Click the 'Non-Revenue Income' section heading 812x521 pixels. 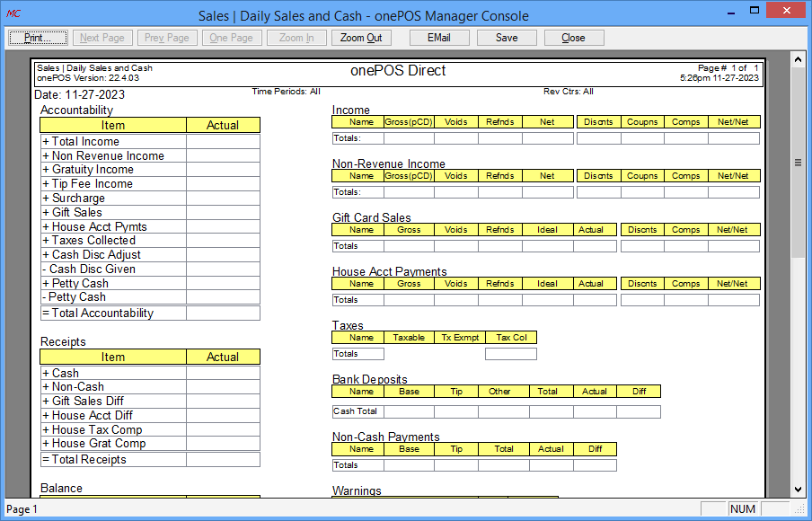pyautogui.click(x=389, y=163)
